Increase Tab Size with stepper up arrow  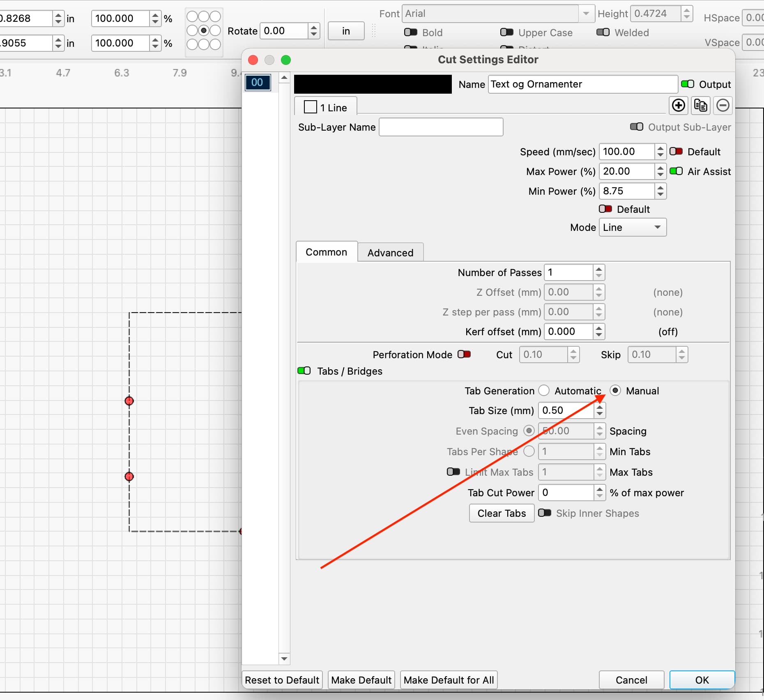(600, 407)
